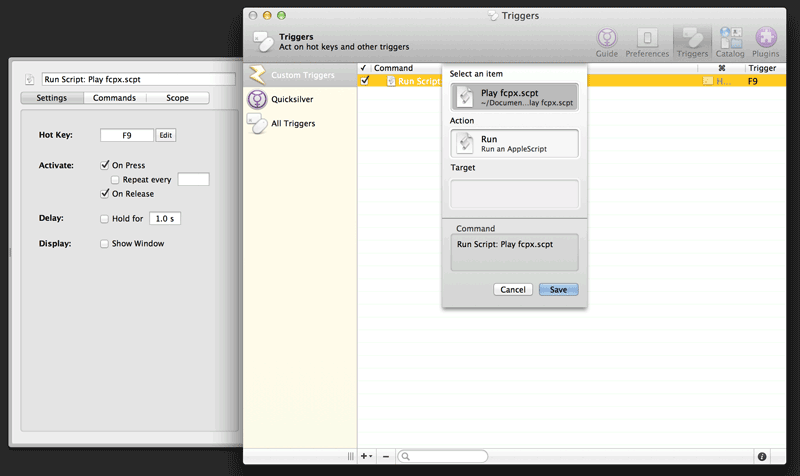
Task: Click the checkmark column header
Action: (x=363, y=68)
